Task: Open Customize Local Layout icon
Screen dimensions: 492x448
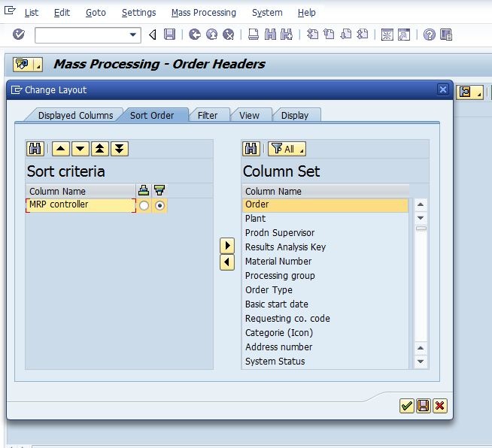Action: tap(446, 35)
